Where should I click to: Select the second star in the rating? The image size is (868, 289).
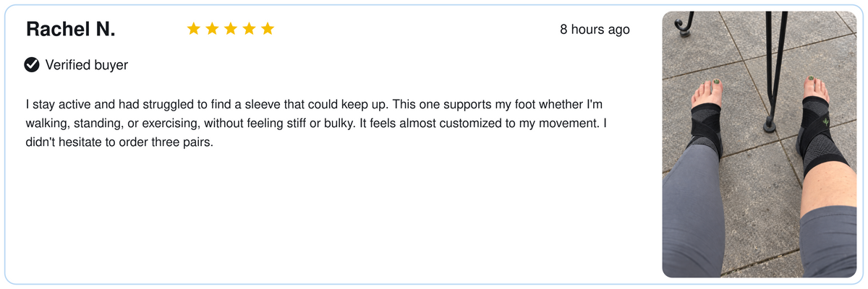coord(212,29)
